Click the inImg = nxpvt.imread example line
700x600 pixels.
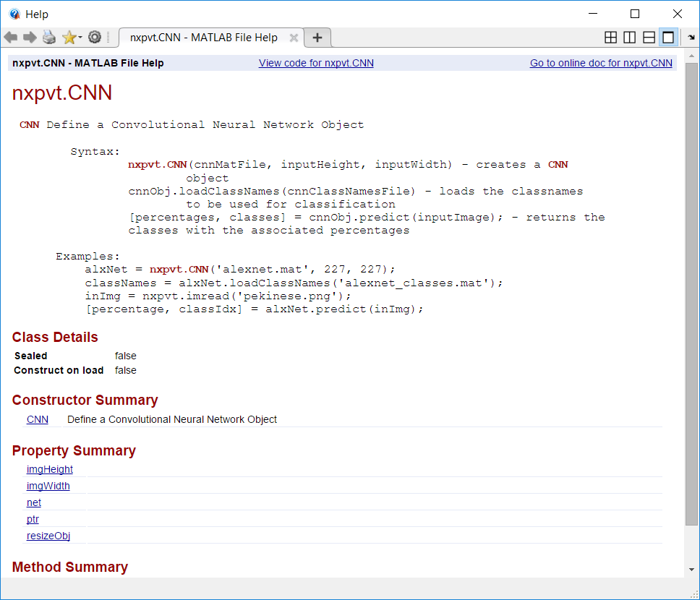[x=218, y=296]
